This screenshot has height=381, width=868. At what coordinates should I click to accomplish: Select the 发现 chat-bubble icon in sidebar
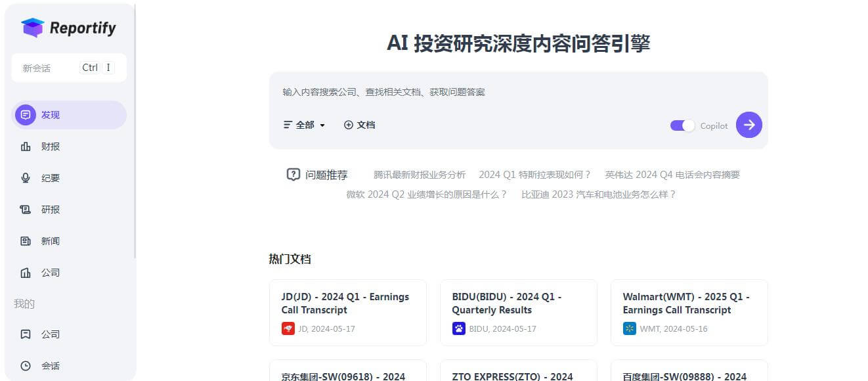pos(25,114)
